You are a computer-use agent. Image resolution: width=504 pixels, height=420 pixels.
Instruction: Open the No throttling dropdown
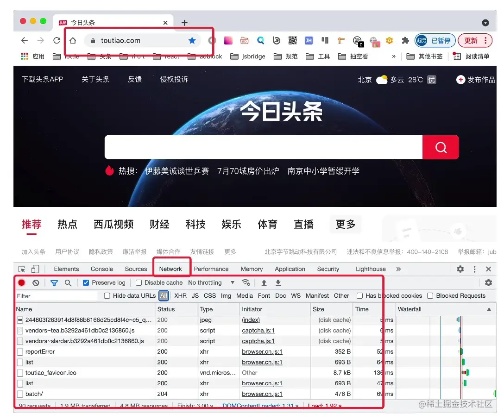pos(211,283)
